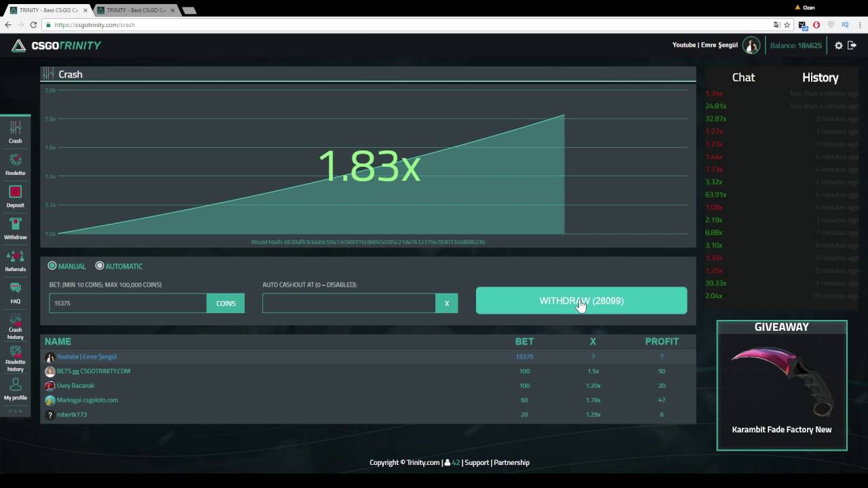Open the Partnership link in footer
Image resolution: width=868 pixels, height=488 pixels.
click(511, 462)
